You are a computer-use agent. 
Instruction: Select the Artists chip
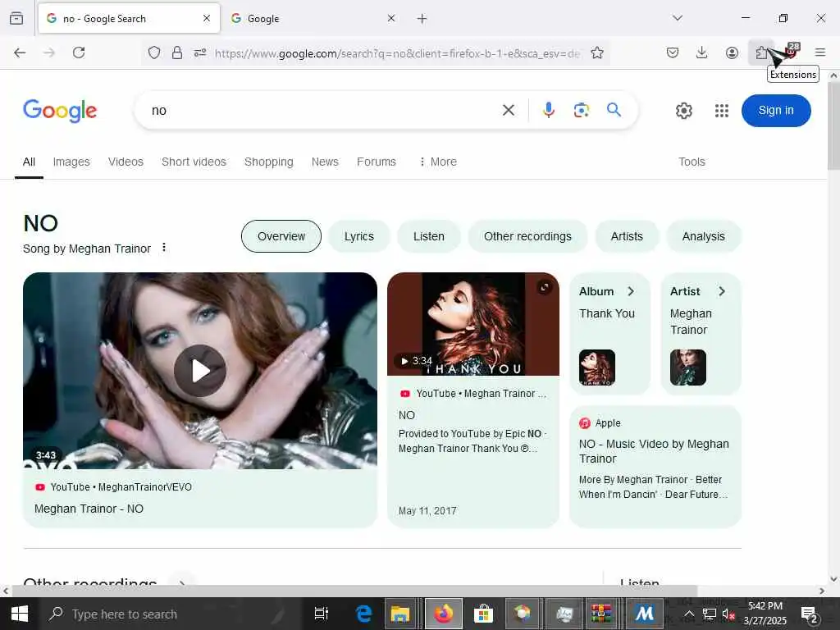click(x=627, y=236)
